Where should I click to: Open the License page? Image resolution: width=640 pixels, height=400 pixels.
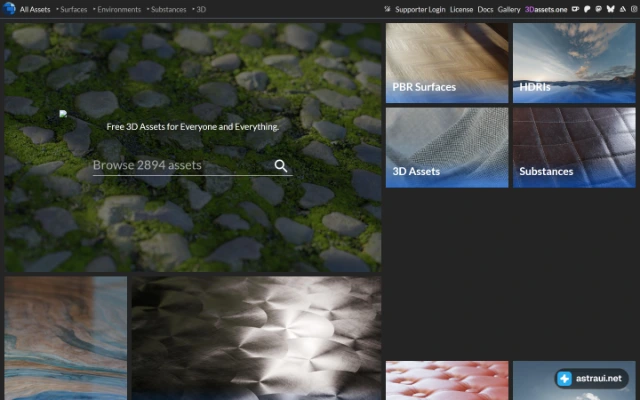[x=461, y=9]
